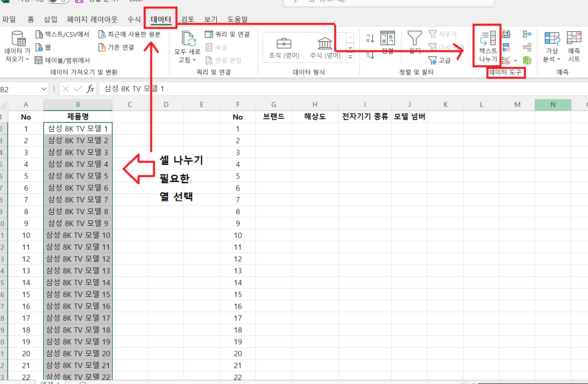Screen dimensions: 588x384
Task: Open the Name Box dropdown arrow
Action: pyautogui.click(x=44, y=89)
